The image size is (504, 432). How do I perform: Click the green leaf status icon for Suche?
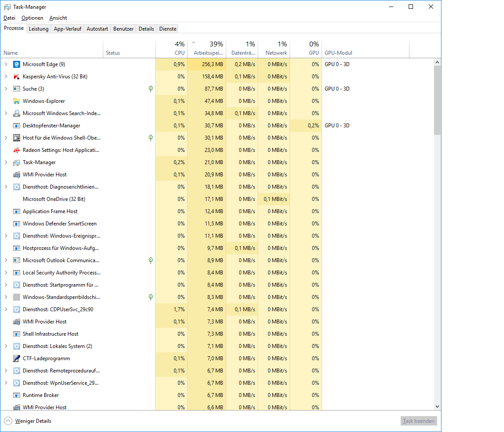(x=151, y=89)
